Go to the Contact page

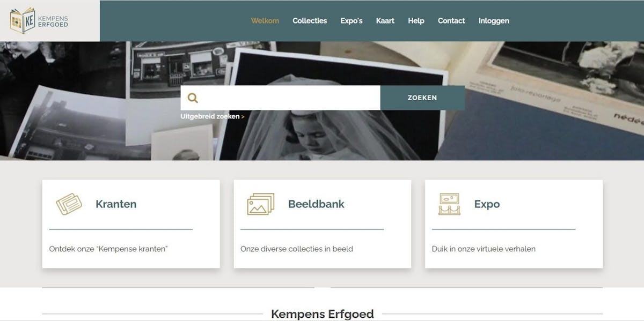coord(451,21)
